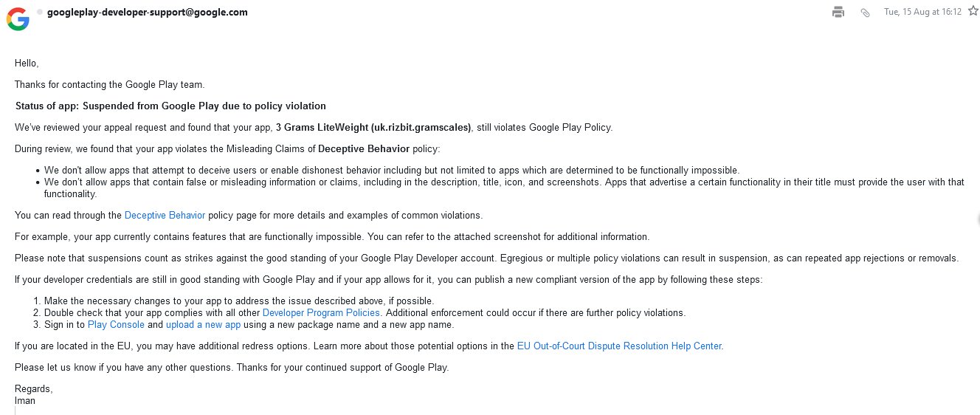Screen dimensions: 980x415
Task: Click the Please let us know closing sentence
Action: 232,368
